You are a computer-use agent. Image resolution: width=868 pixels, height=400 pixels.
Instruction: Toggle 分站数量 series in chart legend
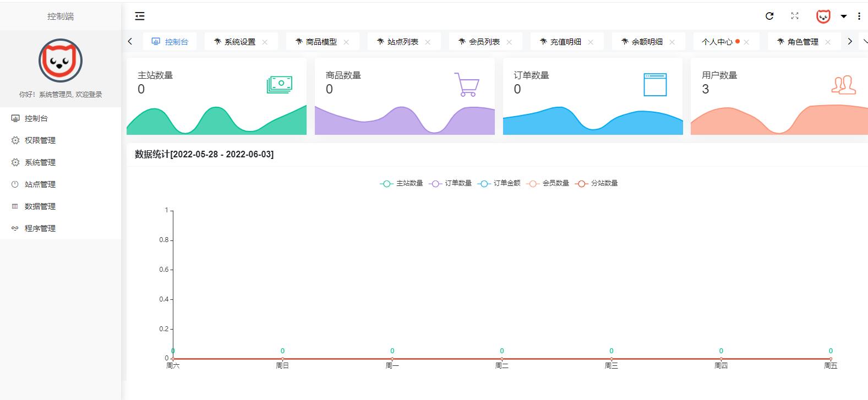[x=596, y=183]
